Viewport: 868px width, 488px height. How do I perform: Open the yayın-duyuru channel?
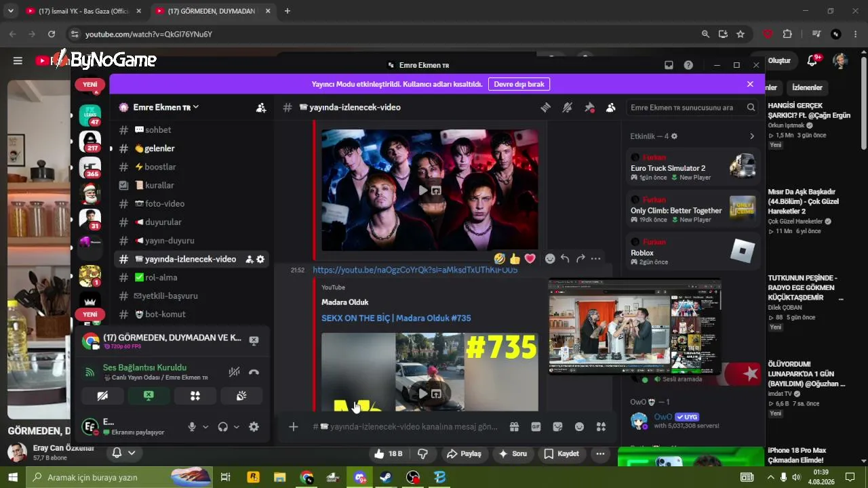click(191, 241)
